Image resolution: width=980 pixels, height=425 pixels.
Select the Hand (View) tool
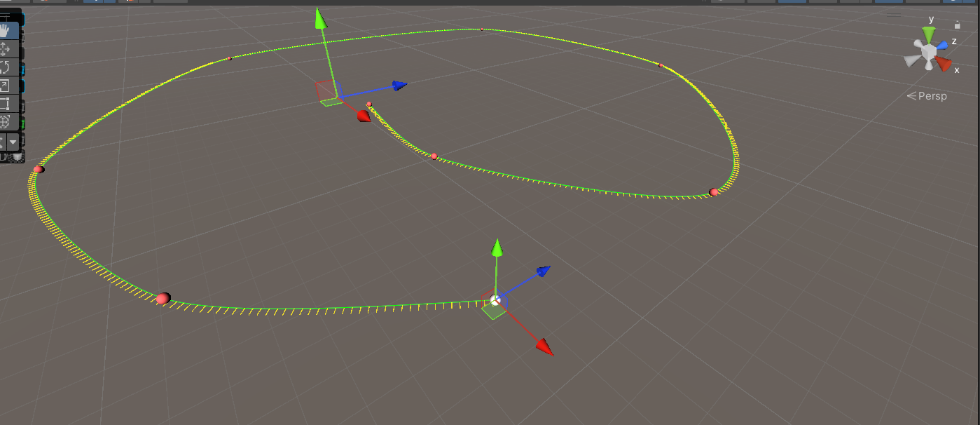(6, 30)
